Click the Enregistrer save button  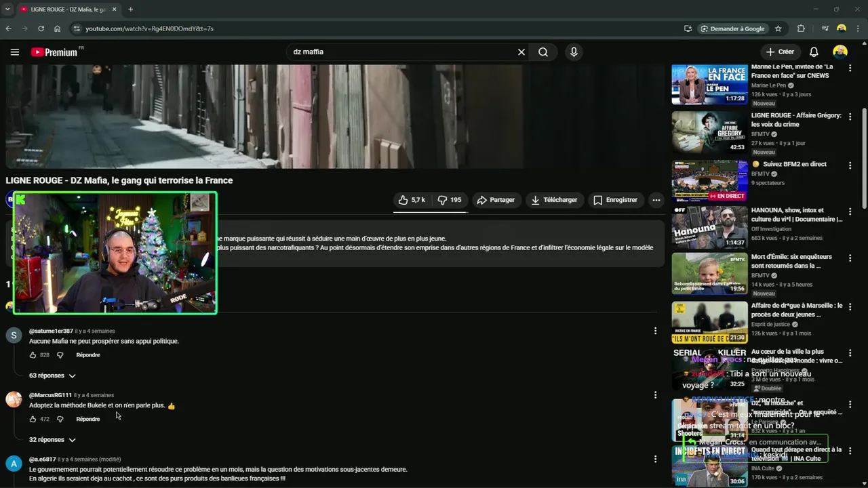click(615, 200)
